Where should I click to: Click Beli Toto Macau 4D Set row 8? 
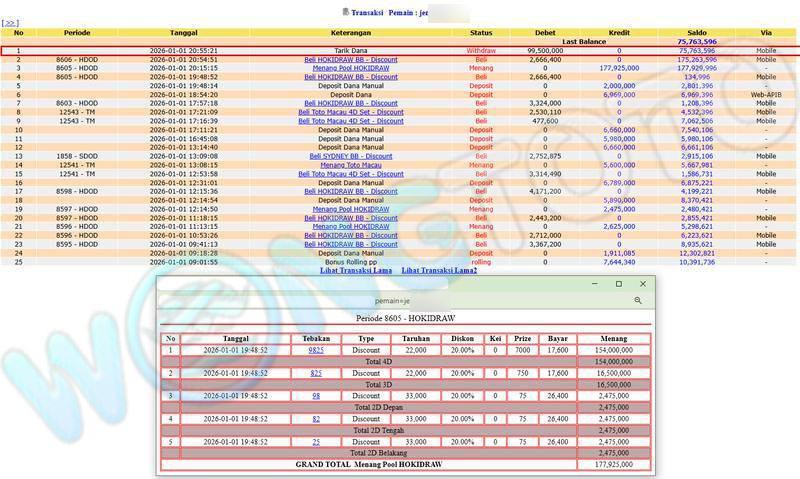pos(350,112)
